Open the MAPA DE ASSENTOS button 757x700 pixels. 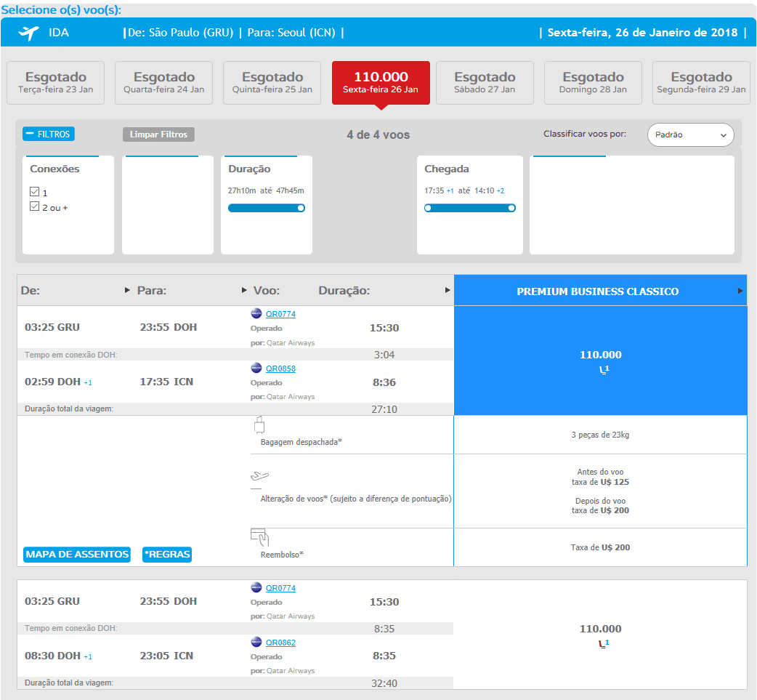(x=77, y=554)
